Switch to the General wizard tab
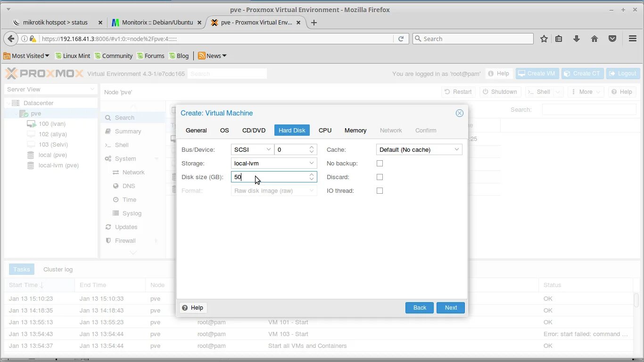644x362 pixels. tap(196, 130)
